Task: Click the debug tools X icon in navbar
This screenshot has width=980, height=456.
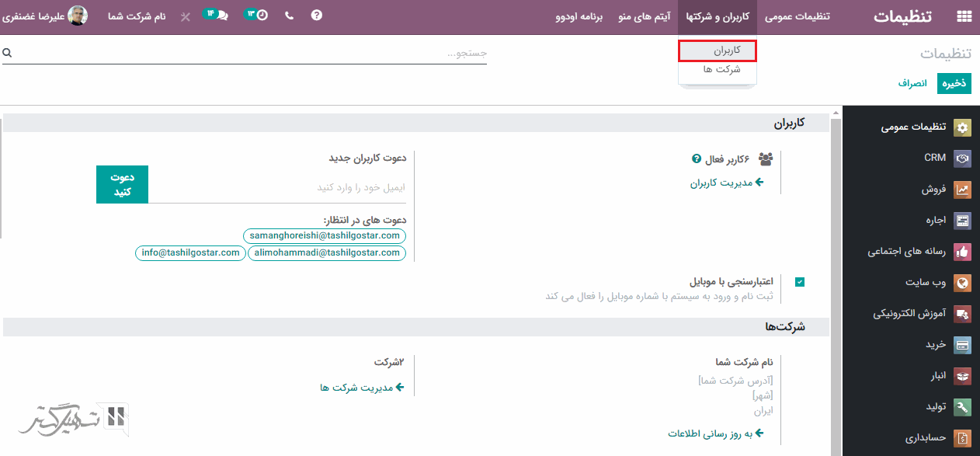Action: click(x=185, y=16)
